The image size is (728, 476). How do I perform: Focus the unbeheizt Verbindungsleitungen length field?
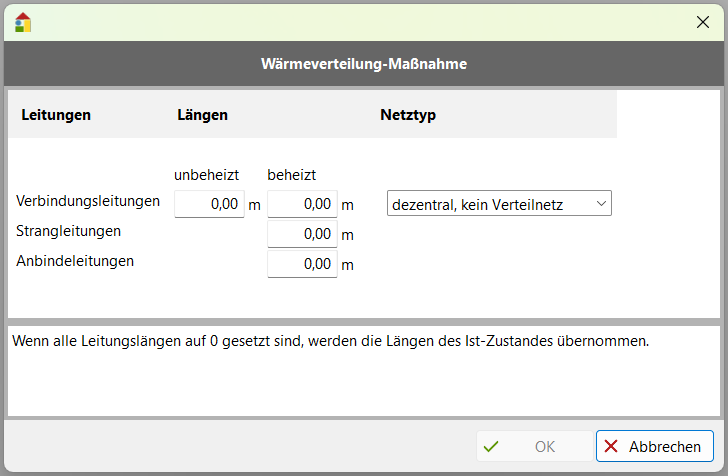(x=209, y=204)
